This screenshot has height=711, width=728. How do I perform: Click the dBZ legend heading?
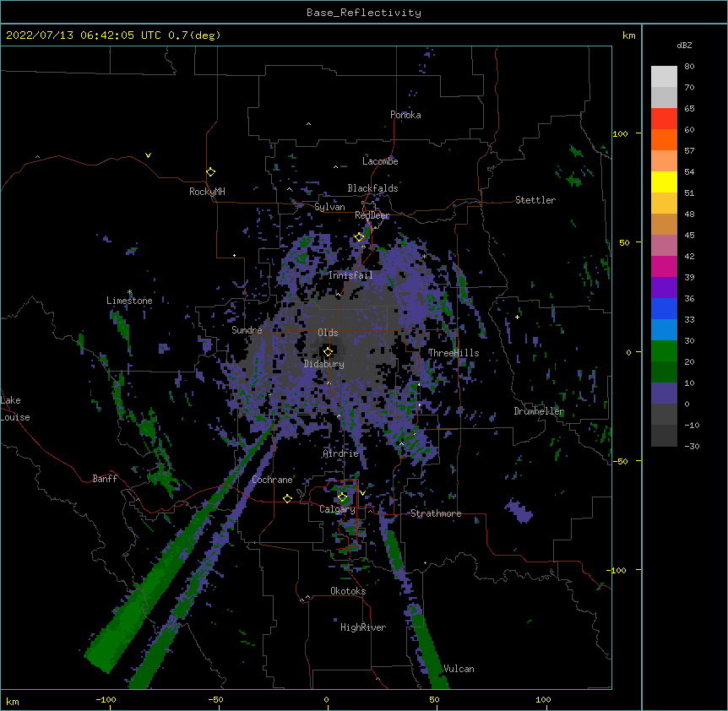684,46
